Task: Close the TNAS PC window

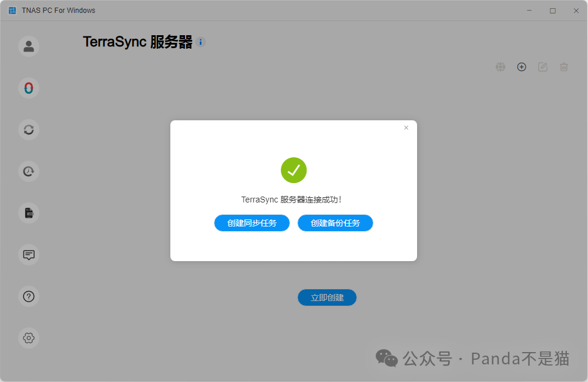Action: coord(576,11)
